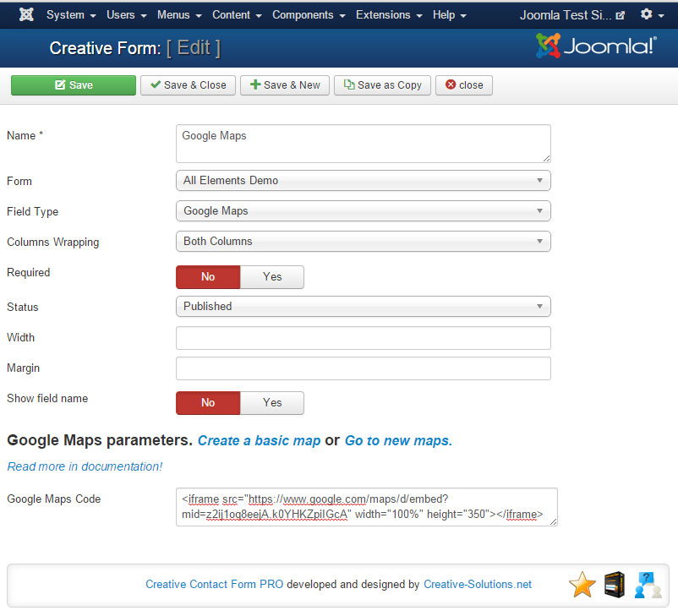Open the support forum question icon
Image resolution: width=678 pixels, height=616 pixels.
point(648,585)
